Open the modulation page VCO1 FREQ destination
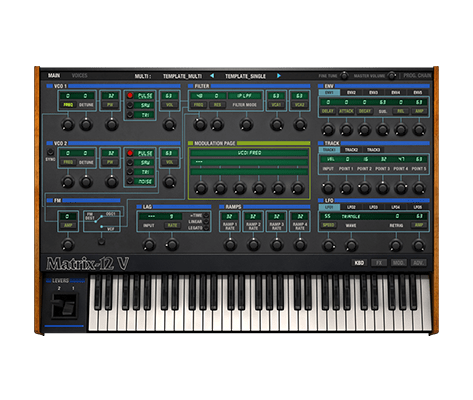Image resolution: width=473 pixels, height=400 pixels. click(249, 153)
